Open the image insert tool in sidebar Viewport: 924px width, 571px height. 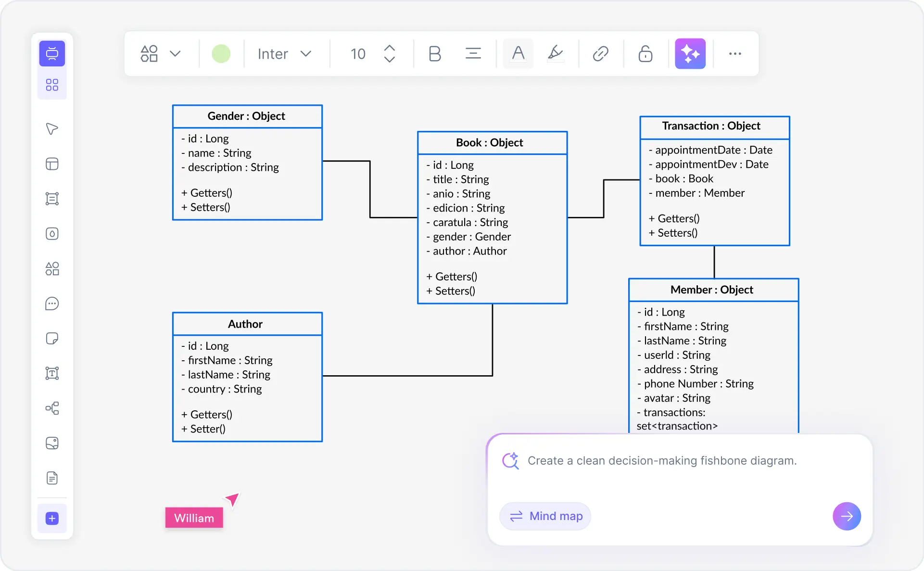click(52, 443)
